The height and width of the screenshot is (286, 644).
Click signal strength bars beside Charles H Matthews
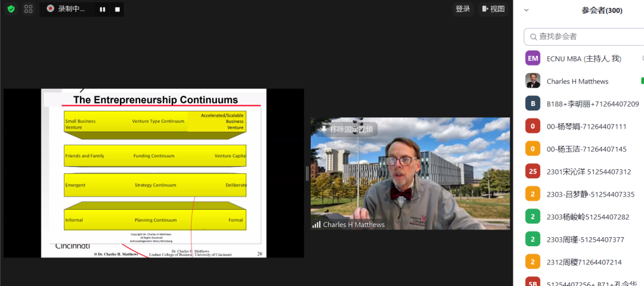pos(316,225)
